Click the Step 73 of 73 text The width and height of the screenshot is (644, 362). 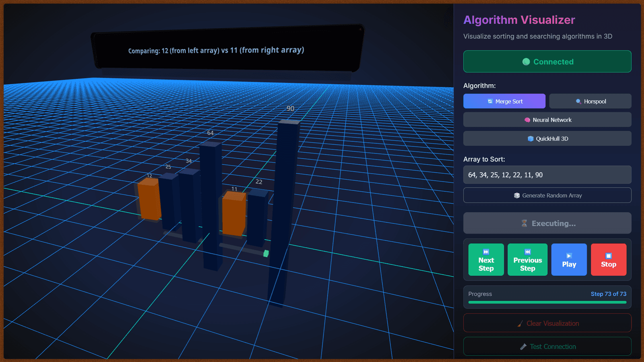tap(608, 294)
